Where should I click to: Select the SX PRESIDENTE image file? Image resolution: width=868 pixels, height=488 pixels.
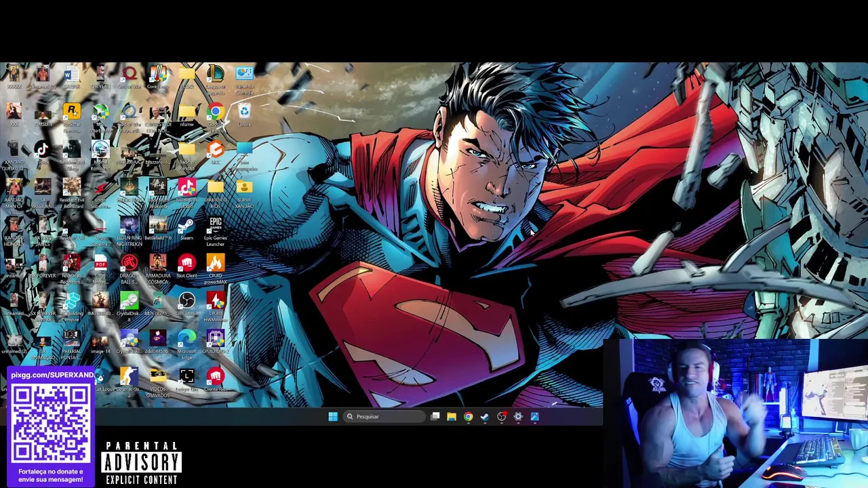pos(42,194)
